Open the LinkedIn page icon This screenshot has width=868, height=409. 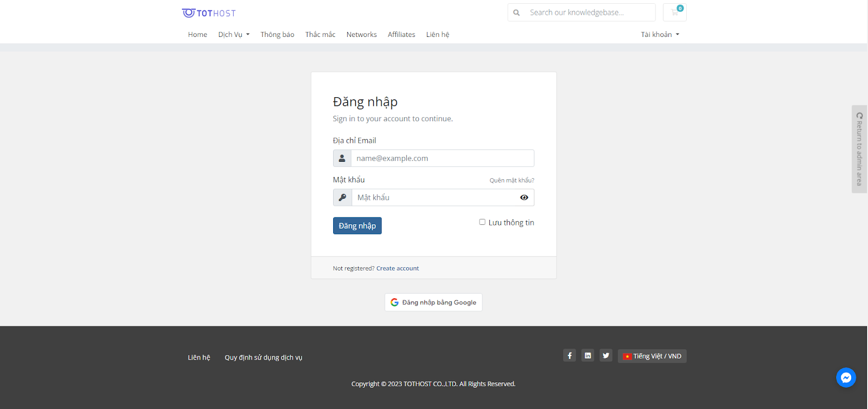coord(588,356)
